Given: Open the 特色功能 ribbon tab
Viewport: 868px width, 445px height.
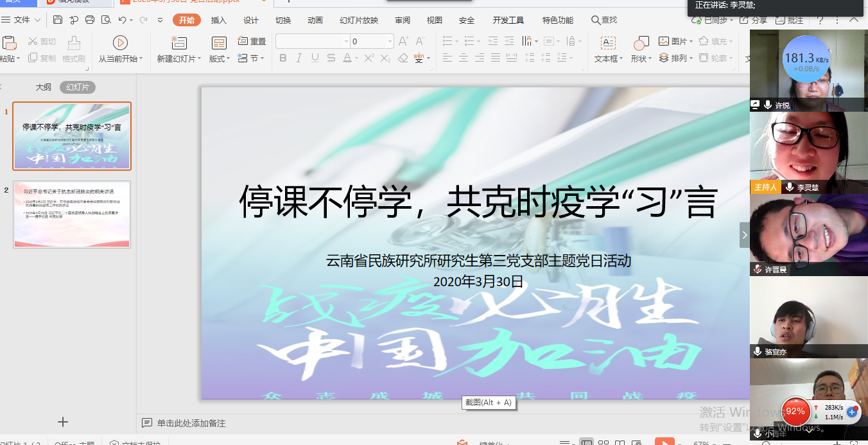Looking at the screenshot, I should coord(558,20).
